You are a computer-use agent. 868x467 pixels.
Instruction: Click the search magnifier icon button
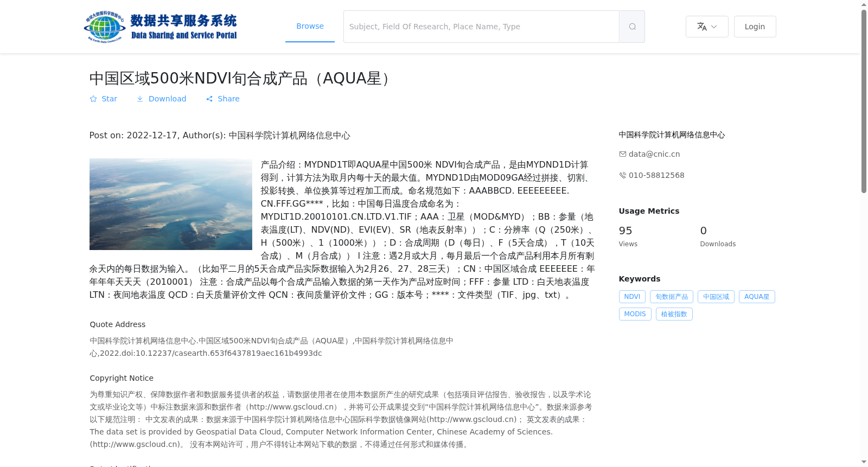632,27
